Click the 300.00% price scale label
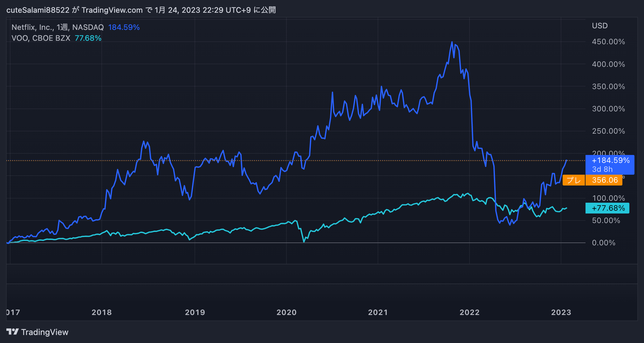 pos(608,109)
